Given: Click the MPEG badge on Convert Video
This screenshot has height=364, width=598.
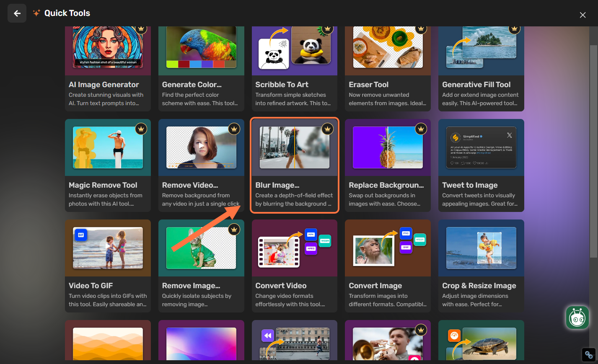Looking at the screenshot, I should 311,249.
